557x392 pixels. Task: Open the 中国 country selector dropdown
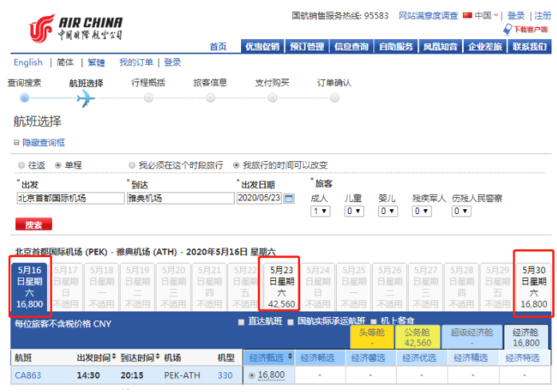[x=486, y=15]
